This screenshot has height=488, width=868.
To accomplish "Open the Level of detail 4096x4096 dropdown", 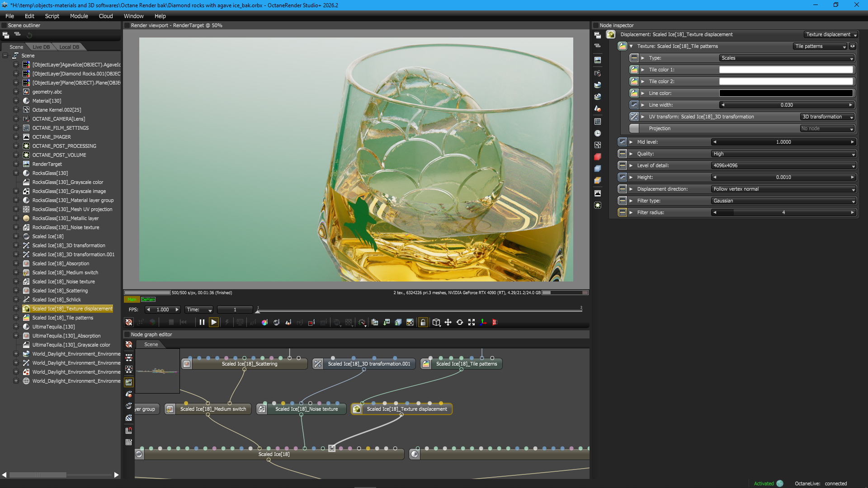I will [x=783, y=165].
